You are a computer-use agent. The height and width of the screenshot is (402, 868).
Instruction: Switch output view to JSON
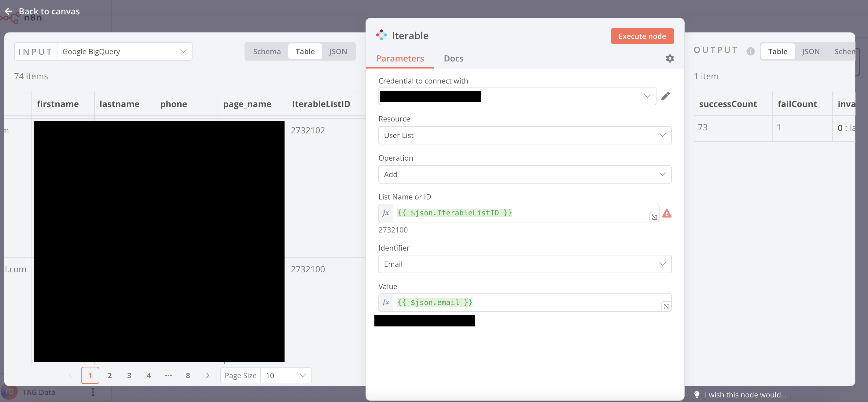[810, 52]
